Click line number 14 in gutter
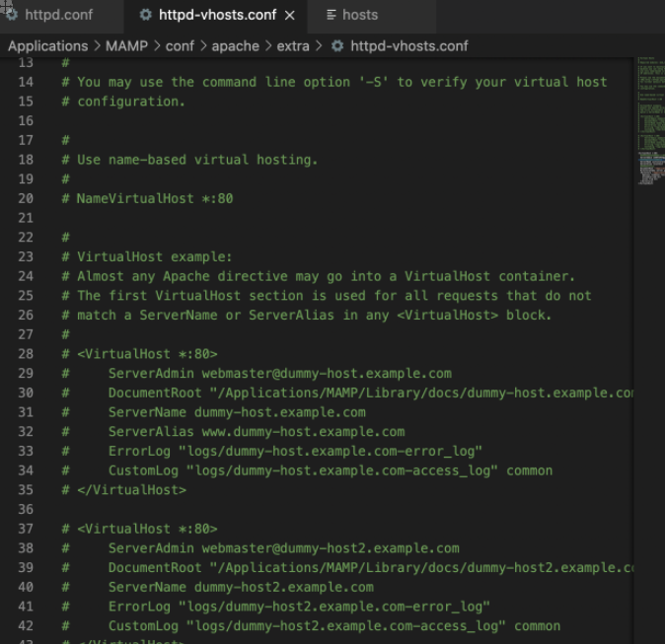 [x=26, y=82]
